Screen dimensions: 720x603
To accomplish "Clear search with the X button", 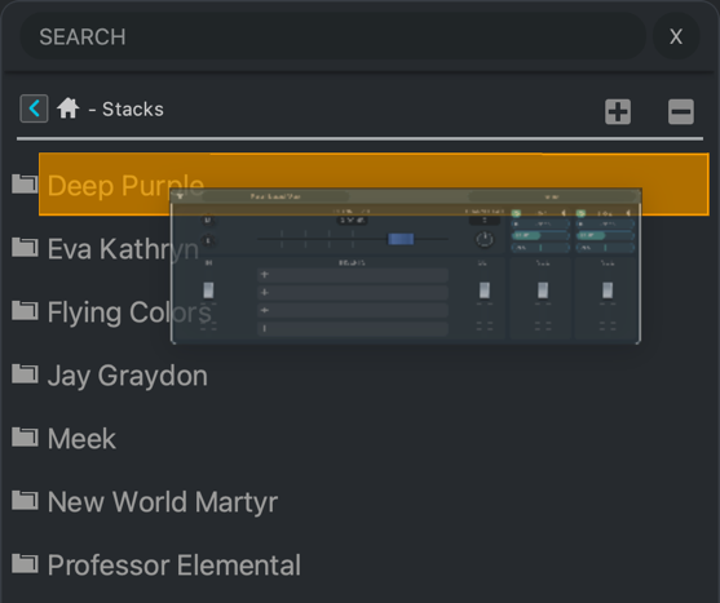I will coord(676,37).
